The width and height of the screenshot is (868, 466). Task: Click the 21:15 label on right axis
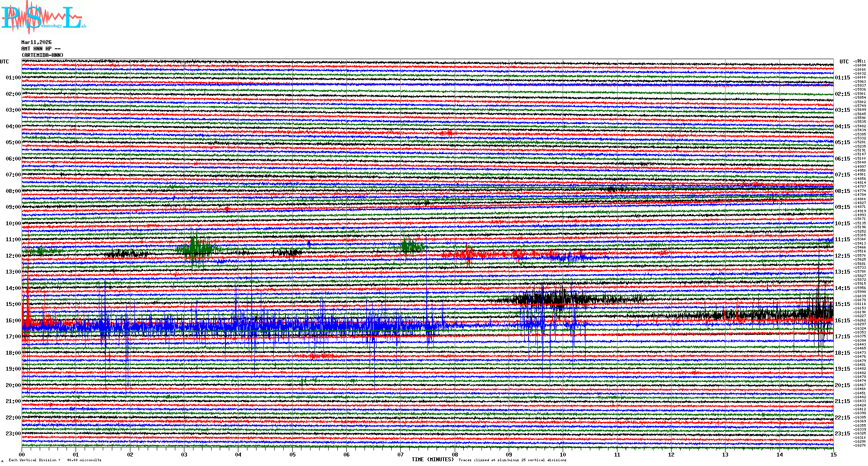pos(842,401)
